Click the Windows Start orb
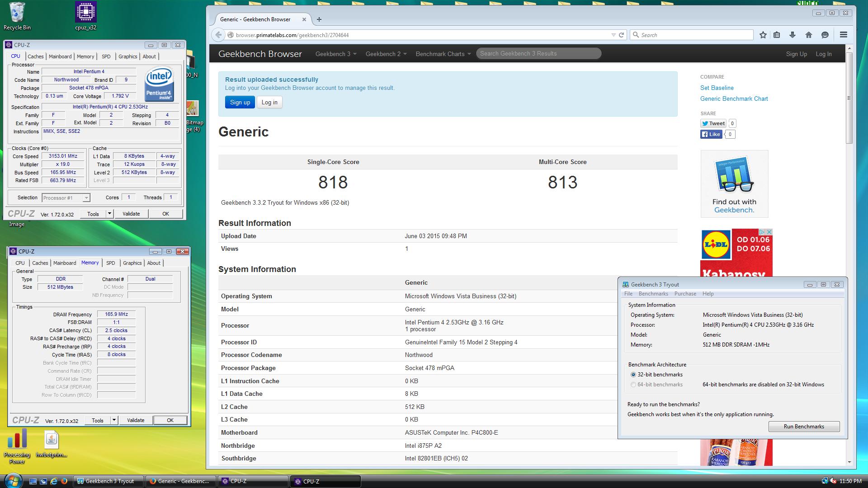Image resolution: width=868 pixels, height=488 pixels. [12, 480]
